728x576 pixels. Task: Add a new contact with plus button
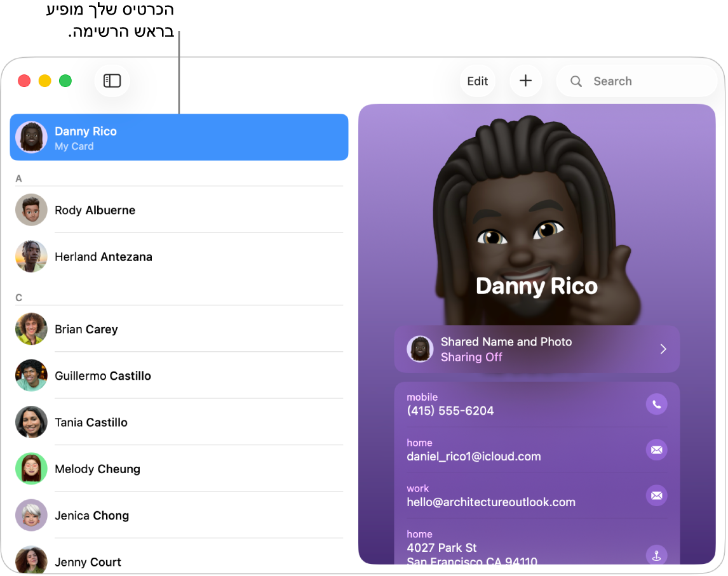(x=525, y=81)
